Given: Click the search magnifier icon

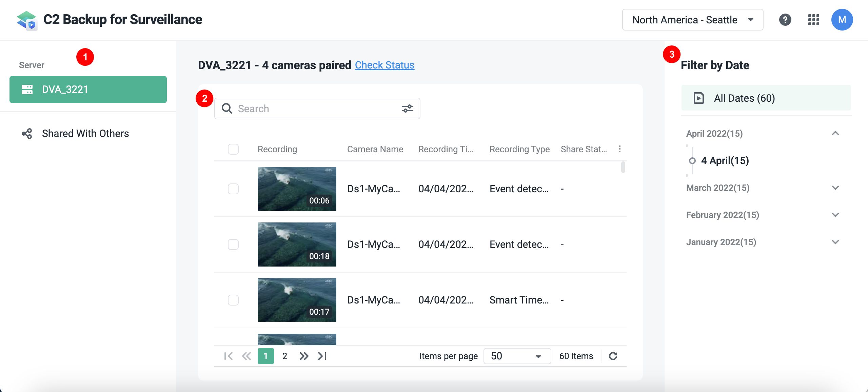Looking at the screenshot, I should coord(227,108).
